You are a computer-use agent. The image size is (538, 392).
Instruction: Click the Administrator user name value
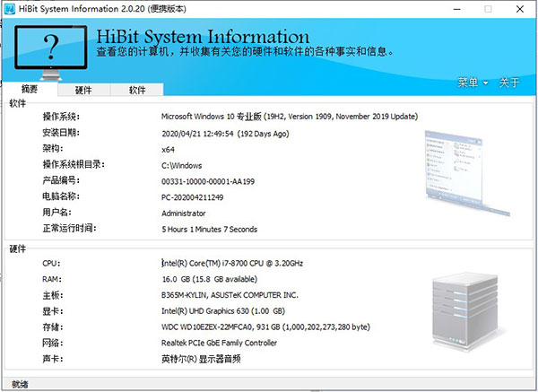[x=184, y=213]
